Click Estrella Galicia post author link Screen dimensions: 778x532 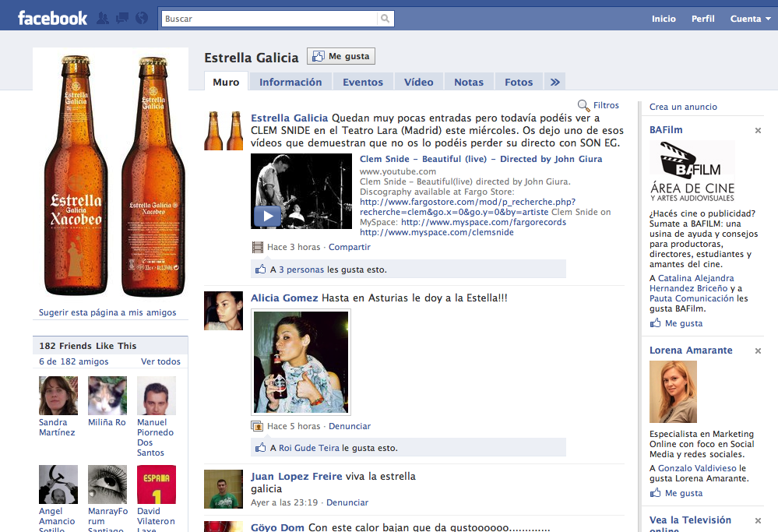pyautogui.click(x=289, y=118)
